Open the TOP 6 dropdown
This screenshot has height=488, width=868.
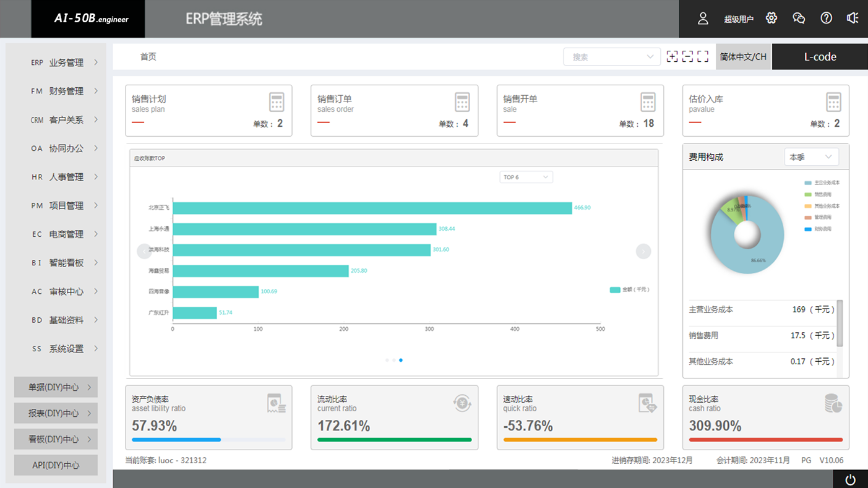click(x=526, y=178)
